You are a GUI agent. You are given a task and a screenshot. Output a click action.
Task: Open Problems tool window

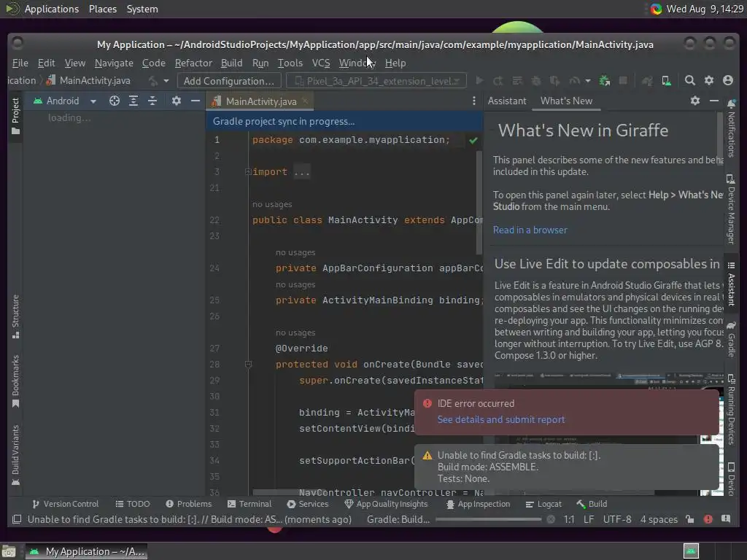click(189, 504)
